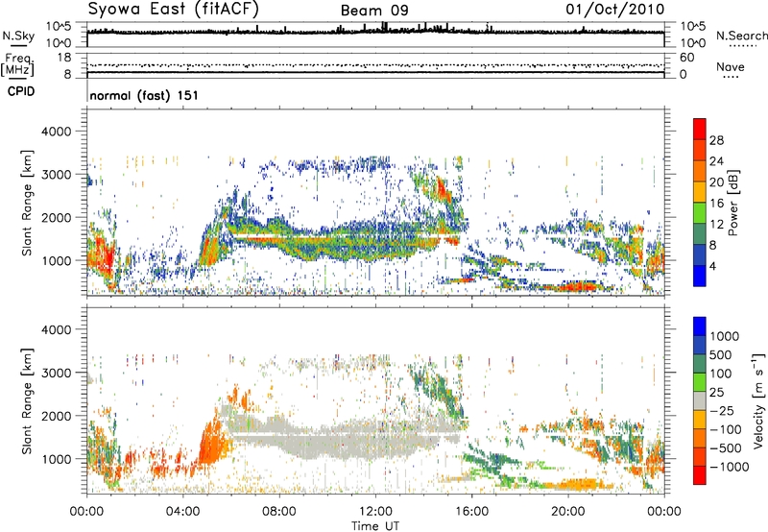Click the '-25' label on the Velocity scale
The width and height of the screenshot is (768, 532).
[x=722, y=411]
